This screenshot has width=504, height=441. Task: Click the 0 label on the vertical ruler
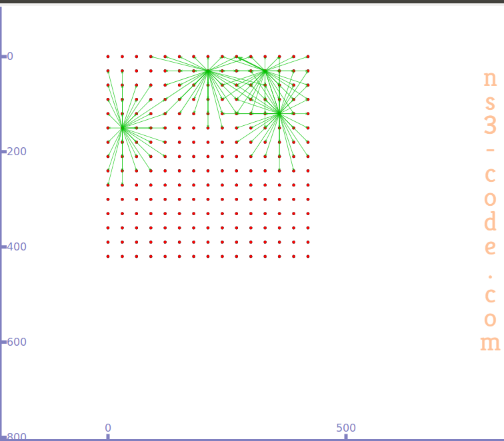coord(10,56)
